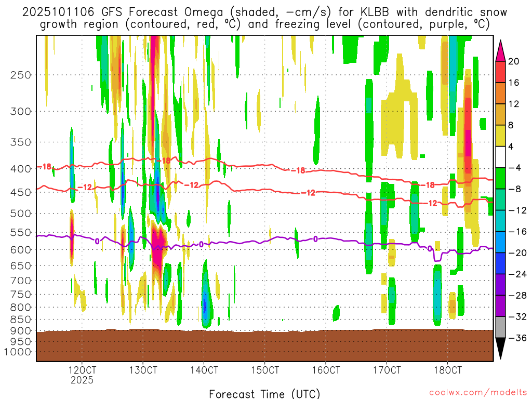Image resolution: width=532 pixels, height=399 pixels.
Task: Click the white -4 to 4 colorbar segment
Action: tap(500, 157)
